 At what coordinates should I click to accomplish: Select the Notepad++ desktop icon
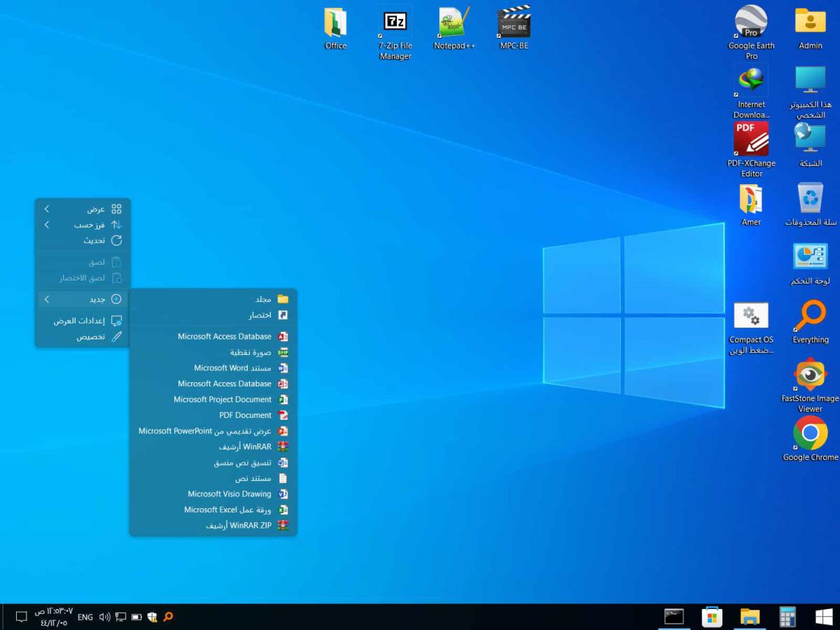(x=454, y=23)
